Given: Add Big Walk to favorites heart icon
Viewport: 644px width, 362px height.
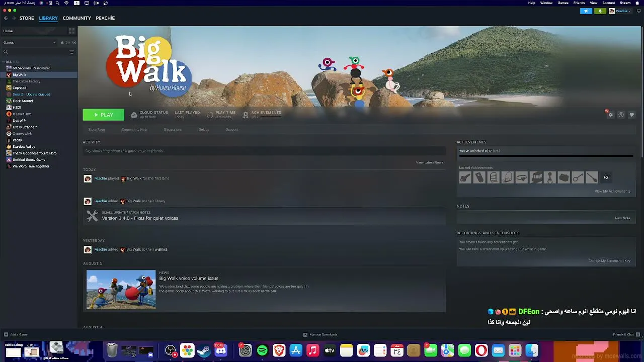Looking at the screenshot, I should click(x=632, y=115).
